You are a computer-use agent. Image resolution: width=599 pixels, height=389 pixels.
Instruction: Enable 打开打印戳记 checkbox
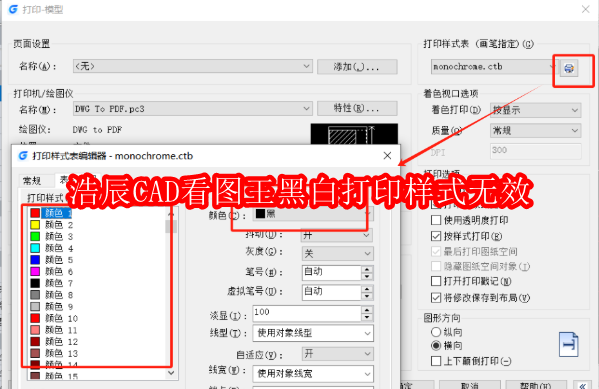pyautogui.click(x=436, y=281)
